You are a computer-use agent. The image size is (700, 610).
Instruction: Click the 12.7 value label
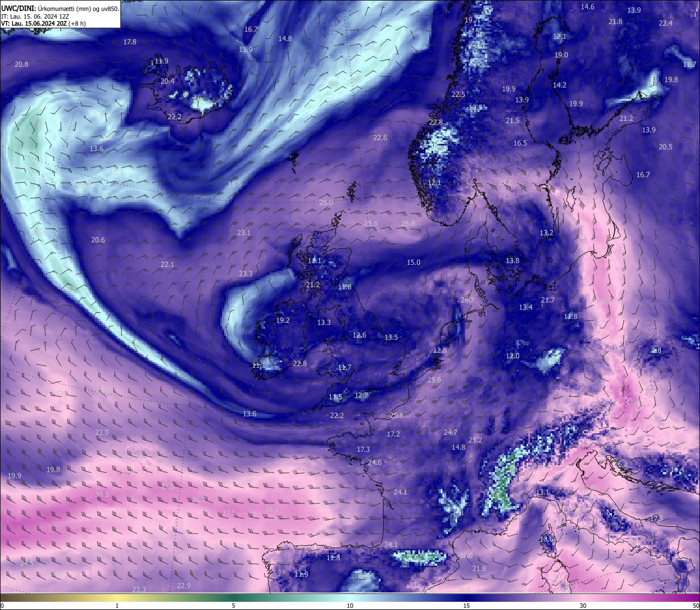tap(361, 396)
